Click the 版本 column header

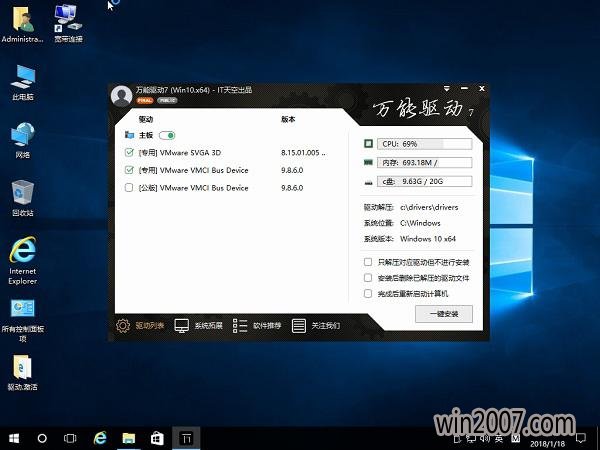pyautogui.click(x=288, y=119)
